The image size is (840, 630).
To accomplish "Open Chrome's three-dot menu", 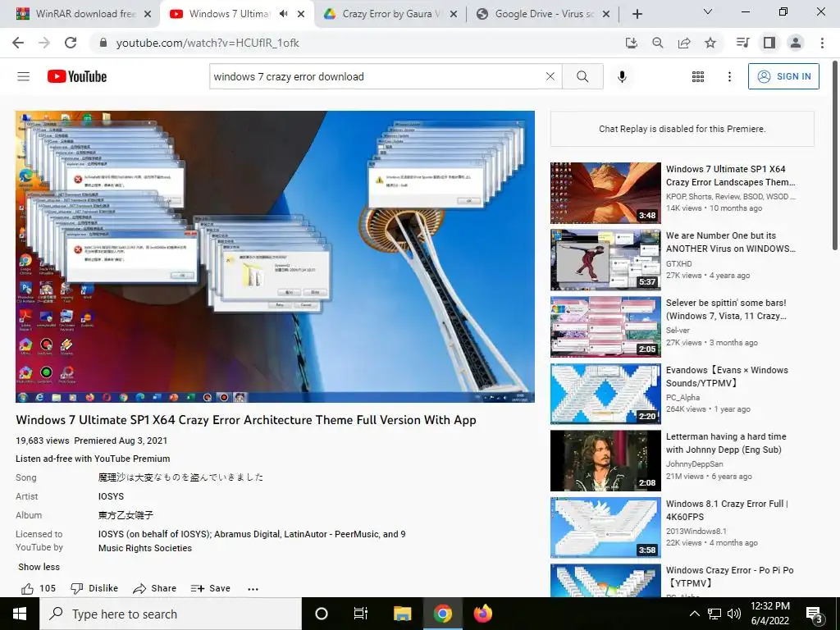I will (822, 43).
